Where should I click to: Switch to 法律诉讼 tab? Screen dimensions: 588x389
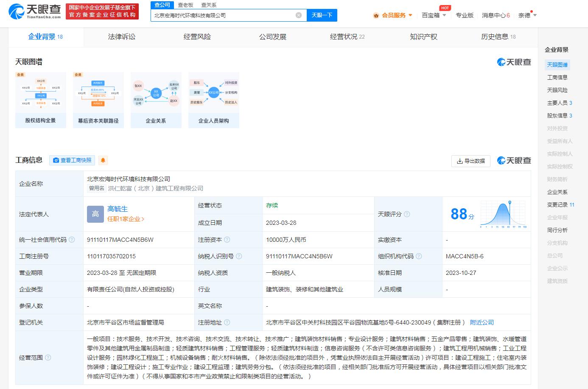(x=122, y=37)
